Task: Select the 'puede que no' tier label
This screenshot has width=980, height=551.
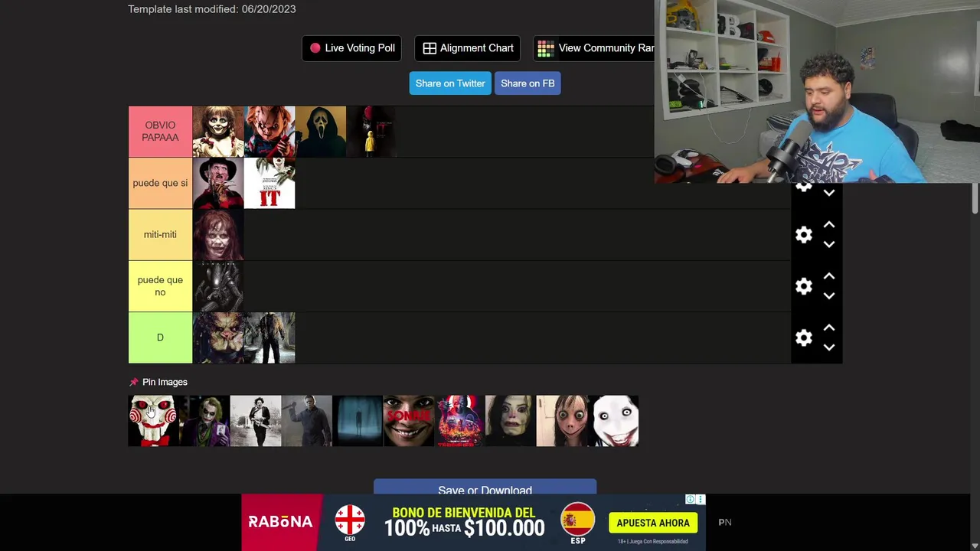Action: [160, 286]
